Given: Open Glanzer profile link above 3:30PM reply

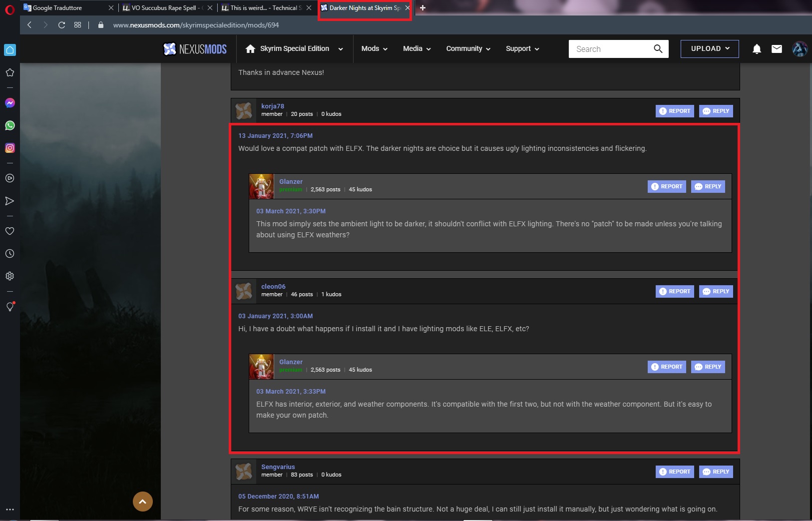Looking at the screenshot, I should coord(291,181).
